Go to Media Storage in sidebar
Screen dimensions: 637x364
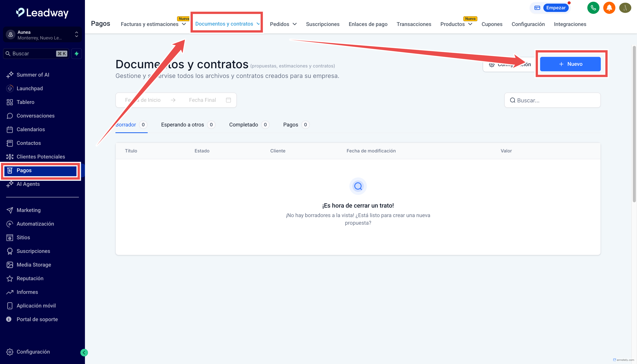pos(34,265)
